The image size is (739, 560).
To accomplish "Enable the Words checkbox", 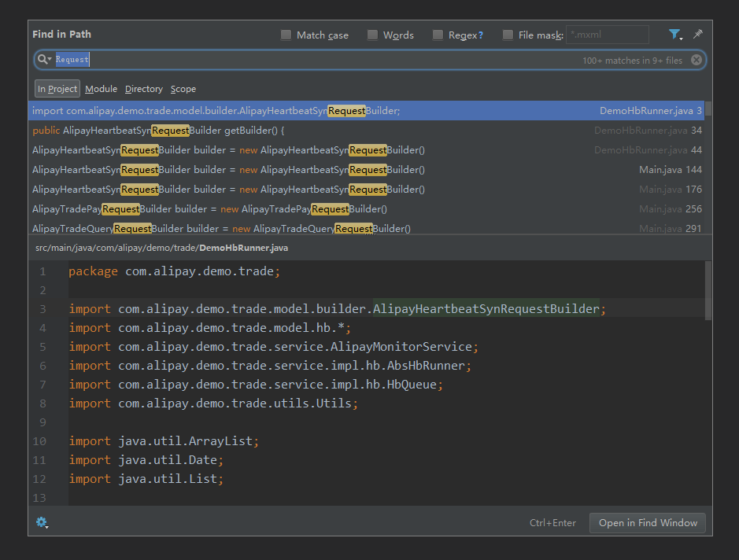I will [372, 35].
